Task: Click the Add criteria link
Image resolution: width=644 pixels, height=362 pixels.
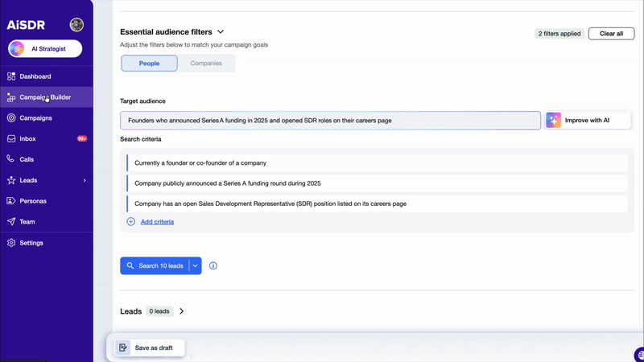Action: (157, 221)
